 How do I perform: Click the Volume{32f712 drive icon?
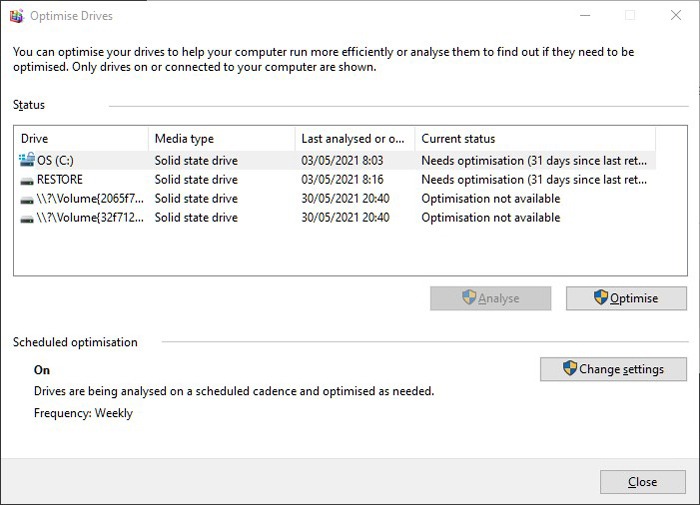click(27, 219)
